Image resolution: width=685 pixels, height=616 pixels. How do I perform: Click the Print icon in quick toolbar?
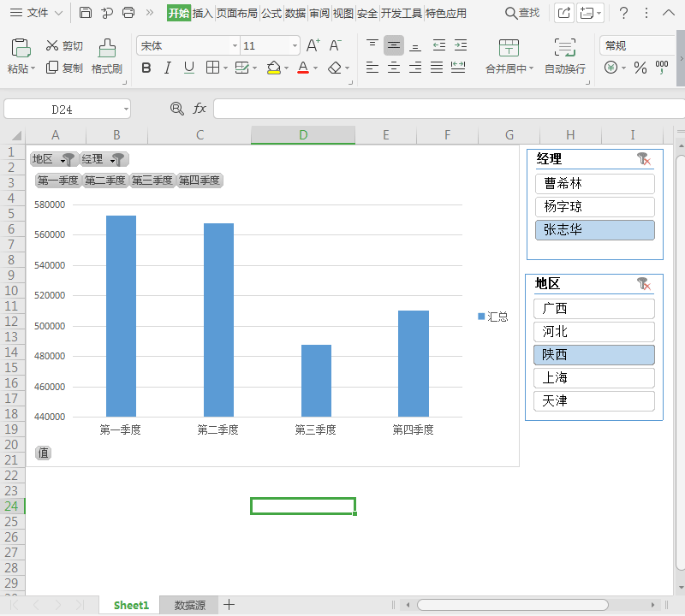(x=128, y=13)
